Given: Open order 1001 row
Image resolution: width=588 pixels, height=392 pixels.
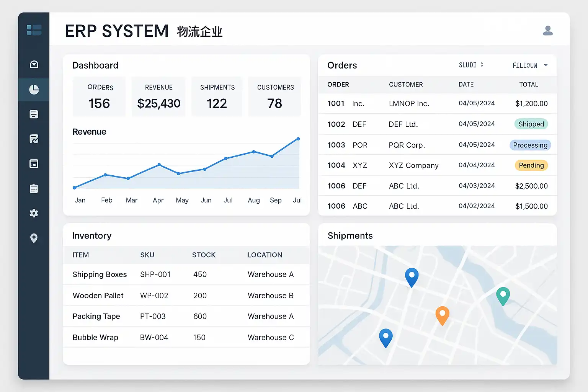Looking at the screenshot, I should tap(437, 103).
